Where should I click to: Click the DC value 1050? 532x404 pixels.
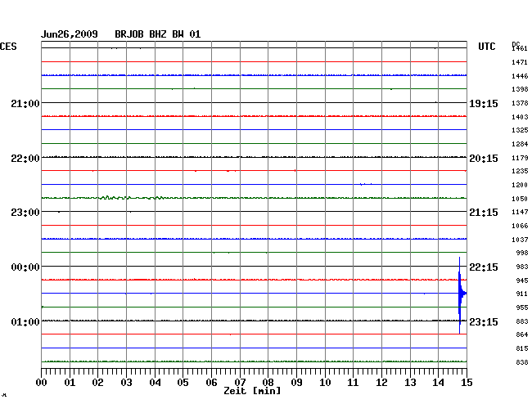(x=520, y=199)
